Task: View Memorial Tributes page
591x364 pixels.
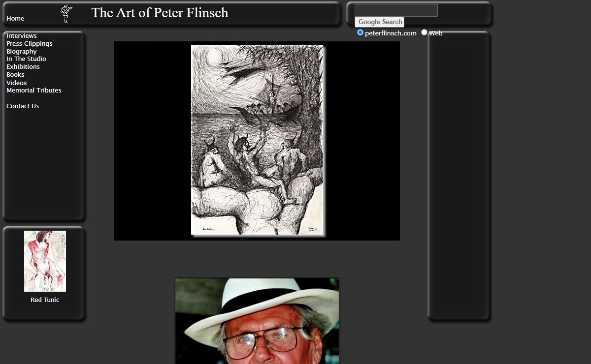Action: click(x=34, y=91)
